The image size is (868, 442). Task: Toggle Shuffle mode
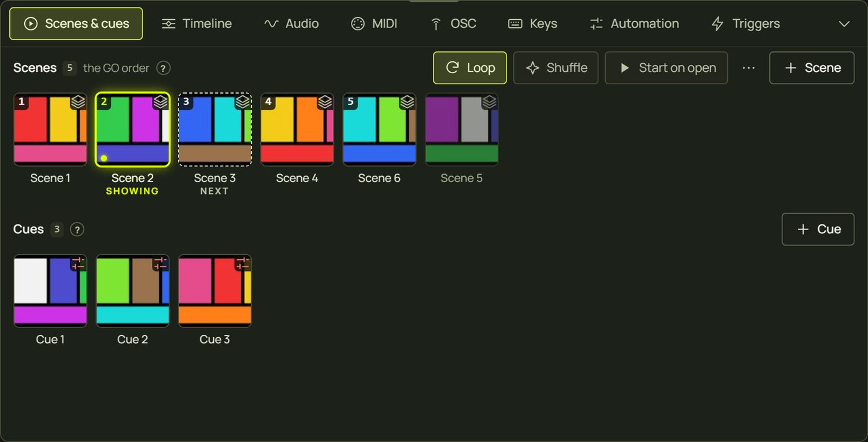tap(556, 68)
